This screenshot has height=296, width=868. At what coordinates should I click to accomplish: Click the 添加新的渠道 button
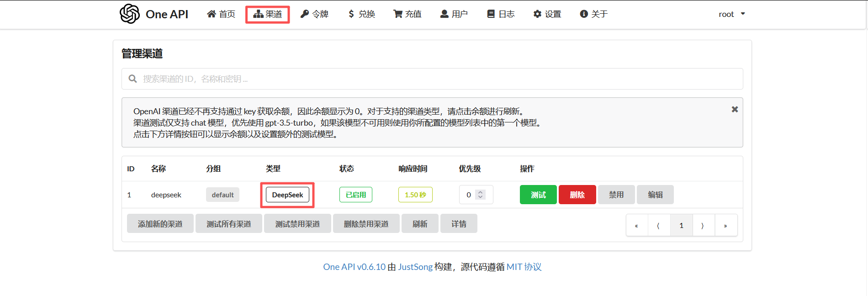160,224
